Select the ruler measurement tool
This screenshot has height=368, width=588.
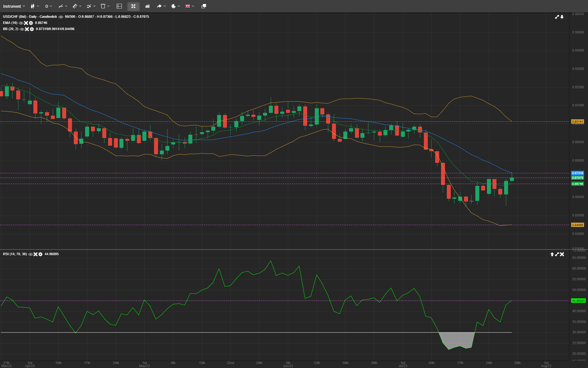pos(75,6)
